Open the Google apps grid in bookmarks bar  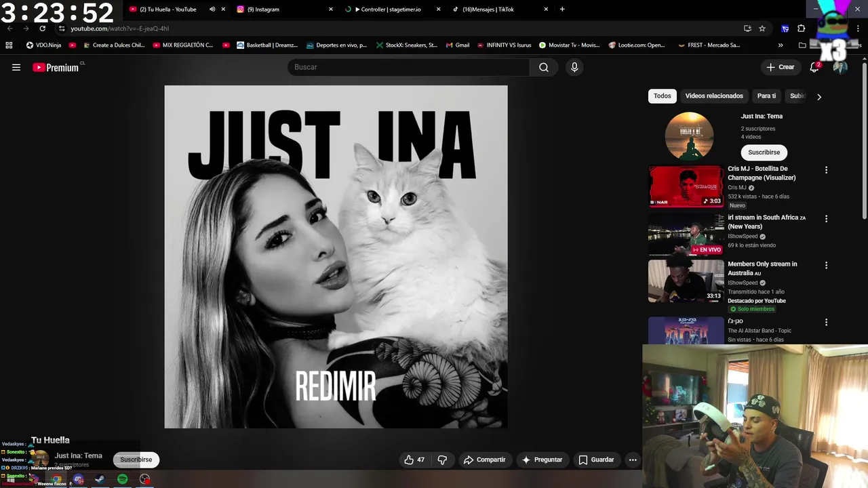(x=9, y=45)
